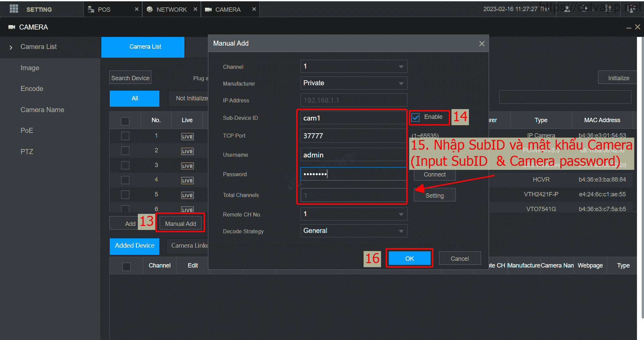
Task: Click the LIVE icon for camera 3
Action: tap(187, 166)
